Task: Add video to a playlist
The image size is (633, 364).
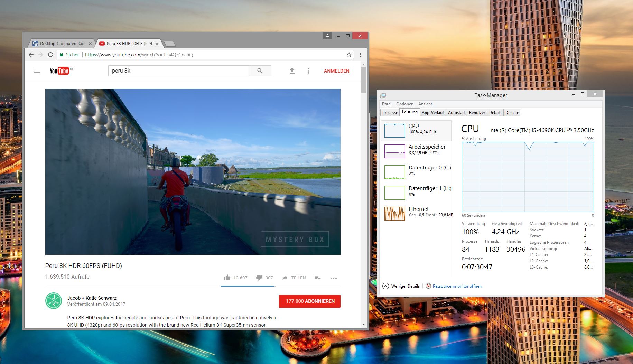Action: pyautogui.click(x=318, y=278)
